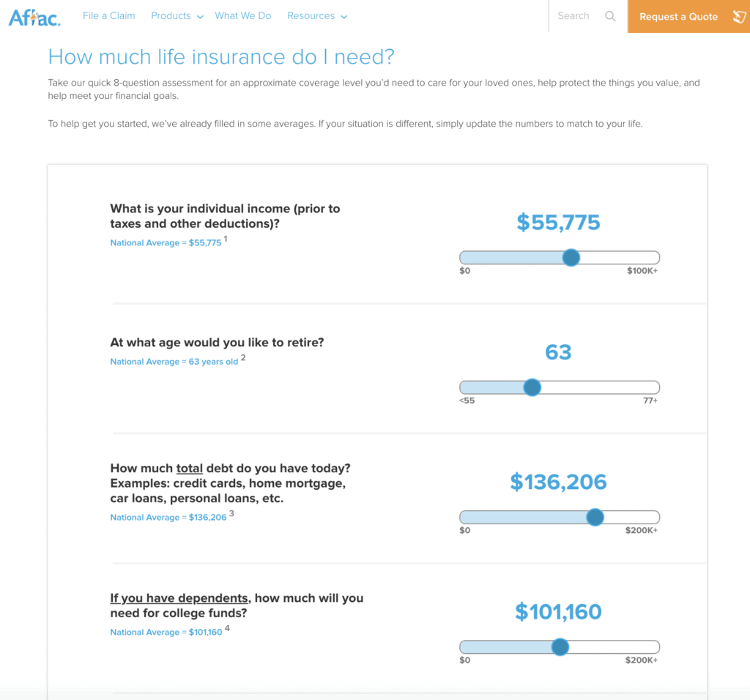The image size is (750, 700).
Task: Click the retirement age slider handle
Action: click(532, 387)
